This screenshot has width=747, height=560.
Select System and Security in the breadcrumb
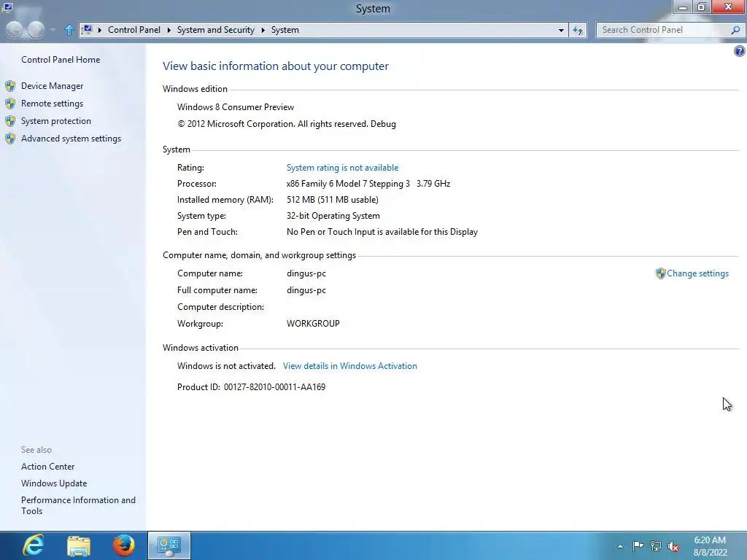click(x=215, y=29)
